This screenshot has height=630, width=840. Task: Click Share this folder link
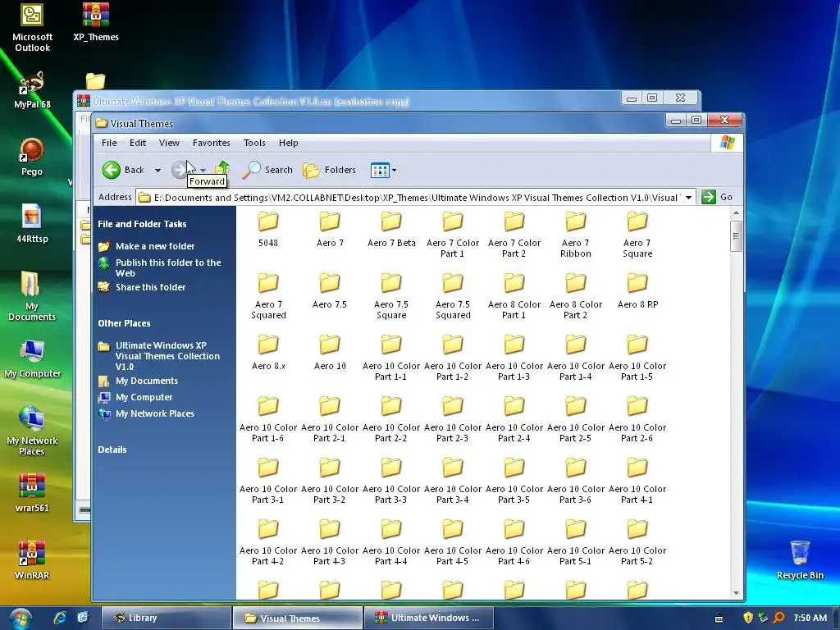[151, 287]
